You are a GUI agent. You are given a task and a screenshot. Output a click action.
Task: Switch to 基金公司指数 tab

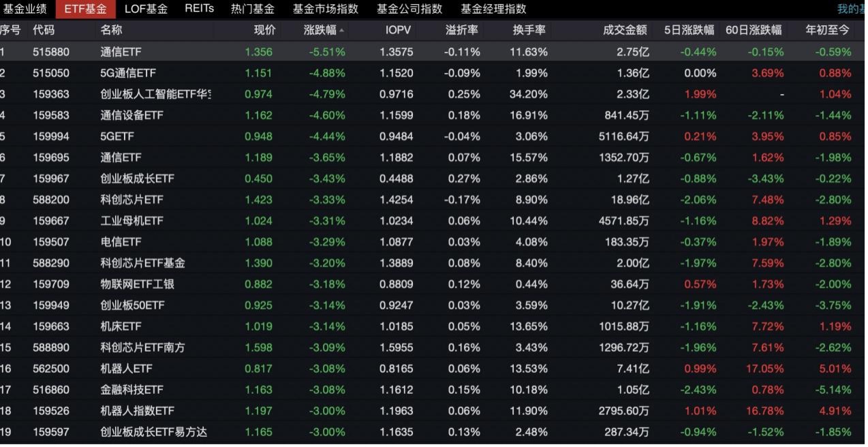(409, 9)
